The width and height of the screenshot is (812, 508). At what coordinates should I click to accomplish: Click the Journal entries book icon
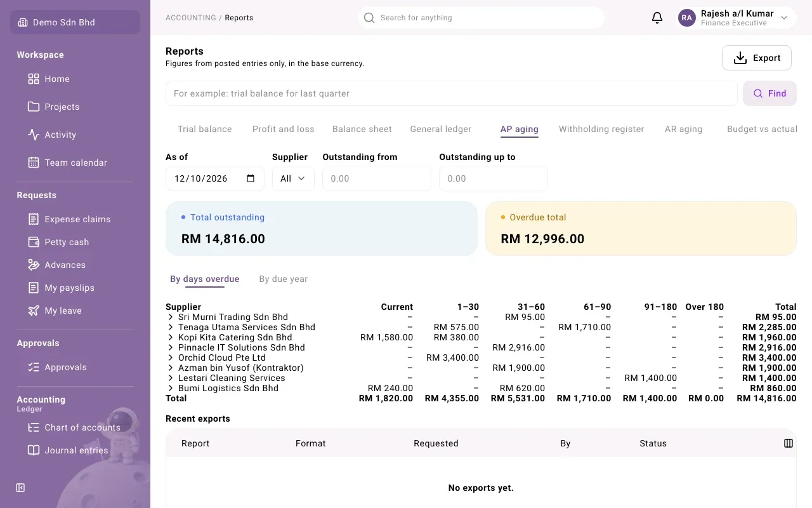34,450
